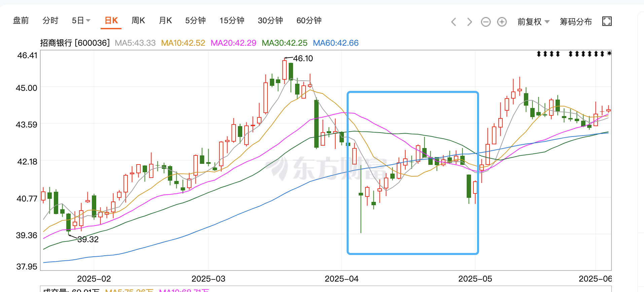The image size is (644, 292).
Task: Switch to 盘前 tab
Action: pos(21,21)
